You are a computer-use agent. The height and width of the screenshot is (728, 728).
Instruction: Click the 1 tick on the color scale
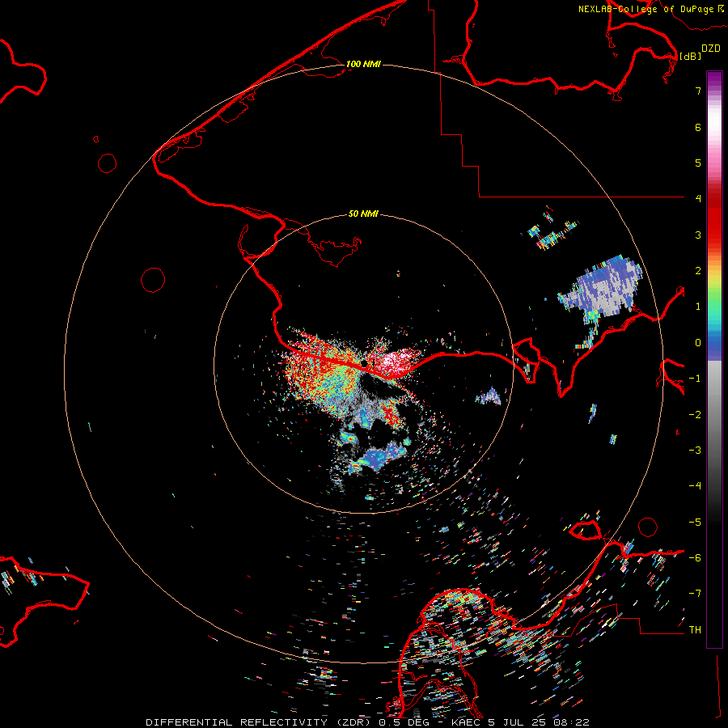[698, 307]
